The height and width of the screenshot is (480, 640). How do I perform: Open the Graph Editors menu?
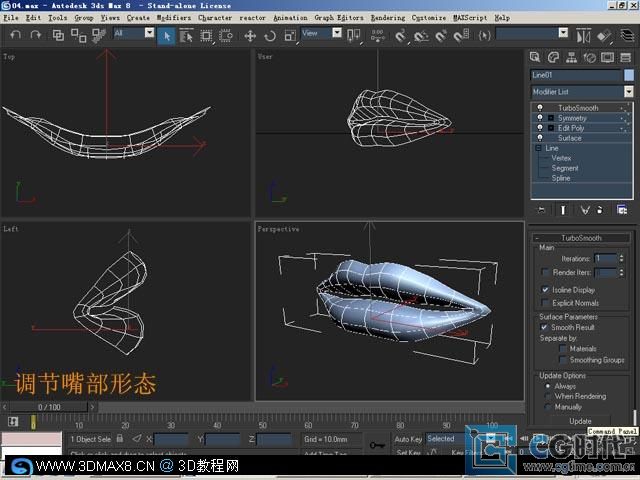coord(339,18)
